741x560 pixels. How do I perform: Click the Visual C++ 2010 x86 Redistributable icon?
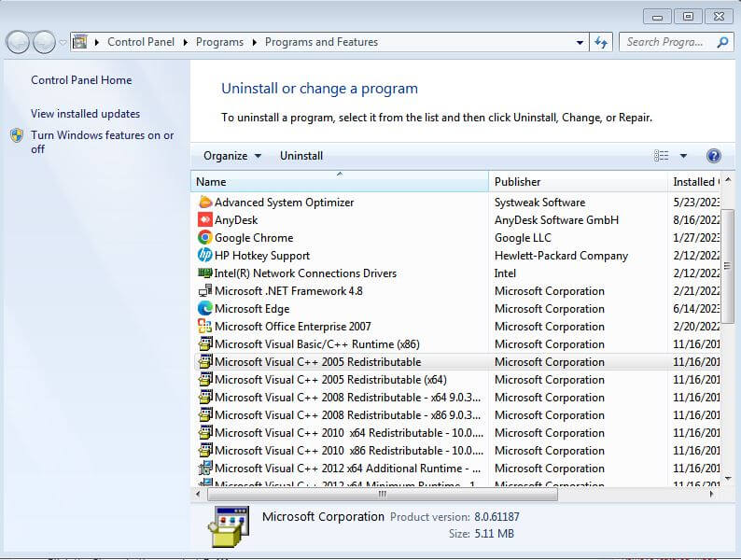point(205,451)
